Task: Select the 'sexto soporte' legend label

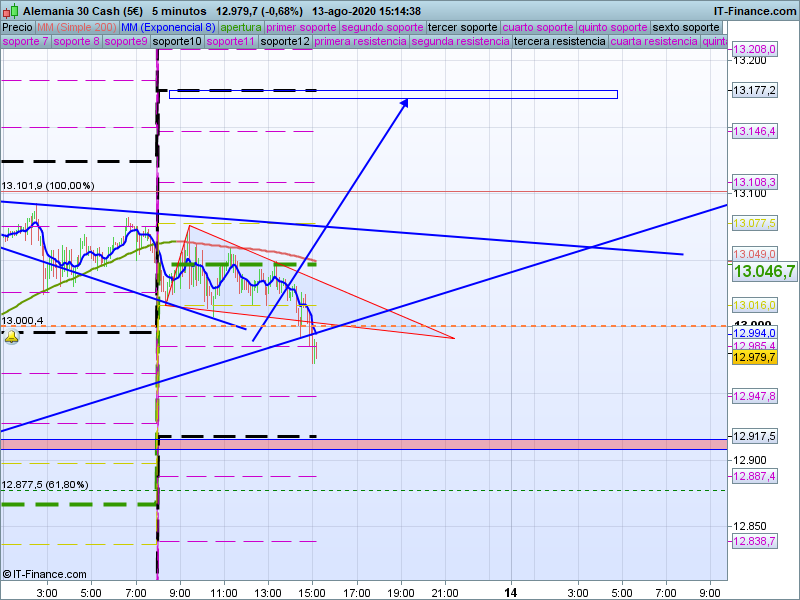Action: pyautogui.click(x=688, y=27)
